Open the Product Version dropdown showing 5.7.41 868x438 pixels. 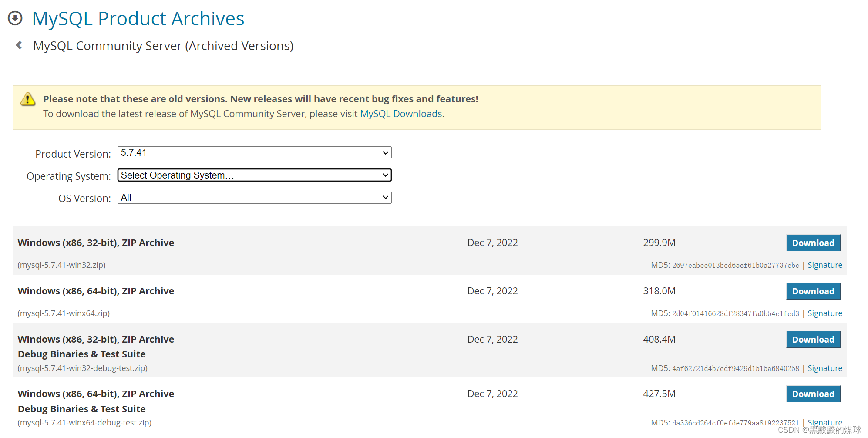click(254, 153)
